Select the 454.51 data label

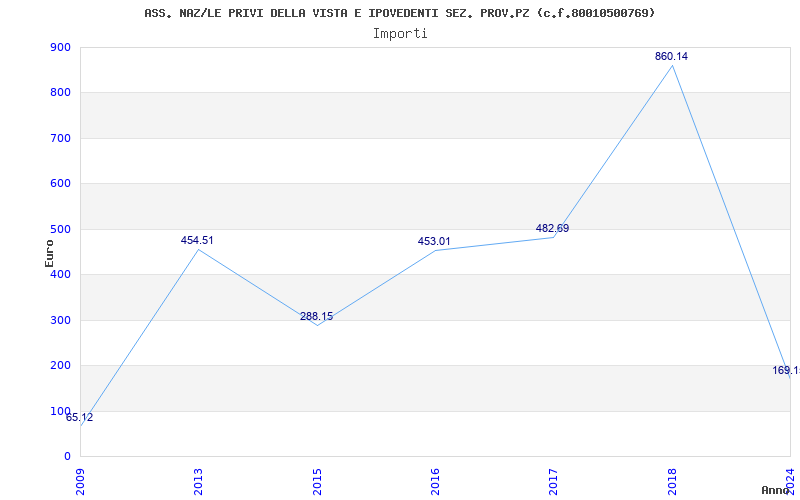coord(197,240)
